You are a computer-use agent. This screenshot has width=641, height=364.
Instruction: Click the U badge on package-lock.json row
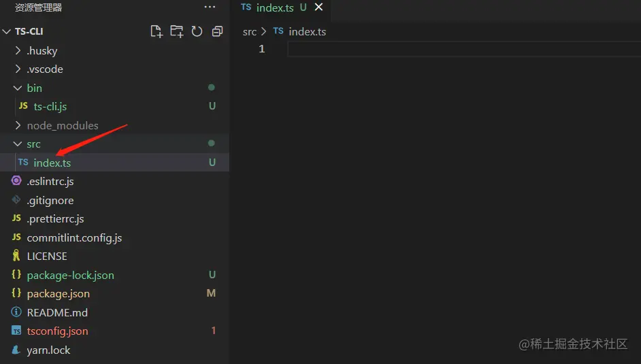[212, 275]
